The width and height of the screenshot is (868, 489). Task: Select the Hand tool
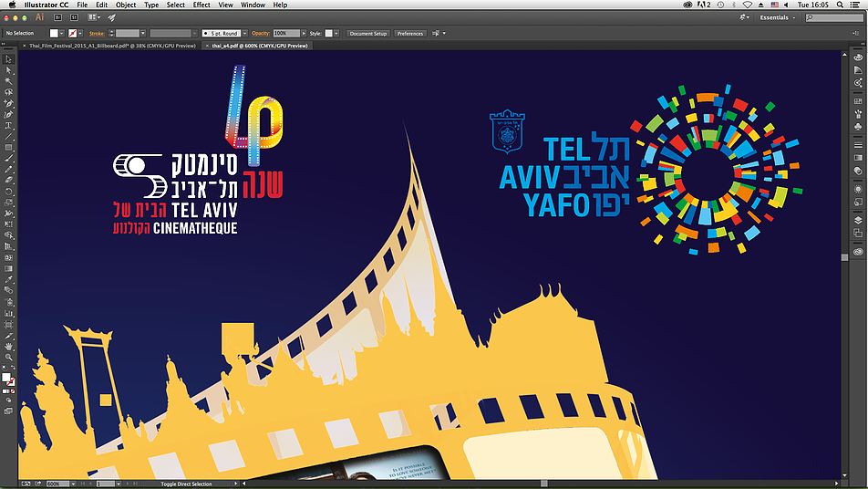click(8, 347)
